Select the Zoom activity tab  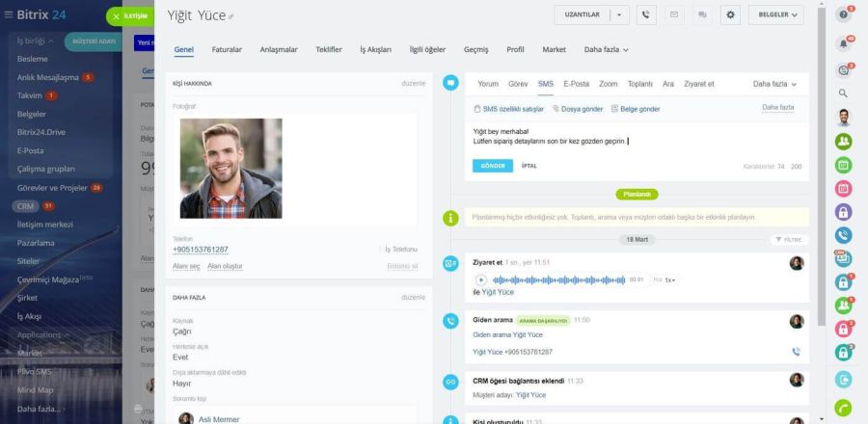pyautogui.click(x=608, y=84)
